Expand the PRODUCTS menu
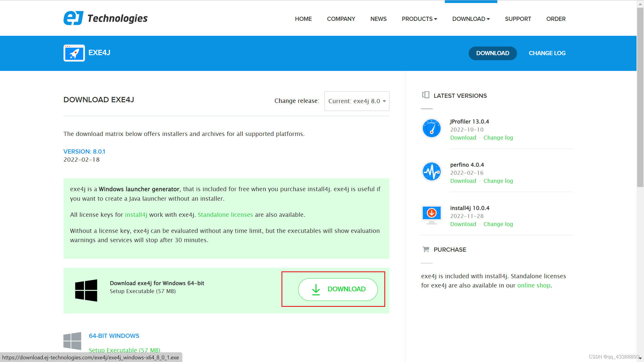The image size is (644, 362). 419,19
